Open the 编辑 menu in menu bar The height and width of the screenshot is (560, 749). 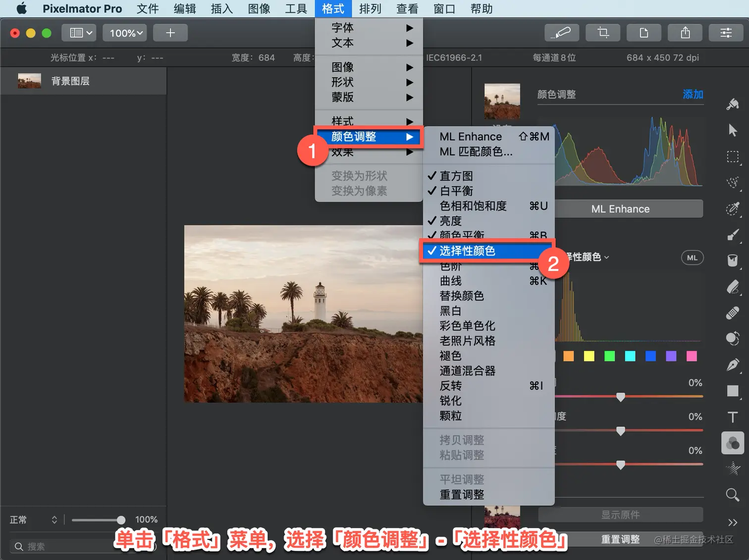(x=185, y=8)
